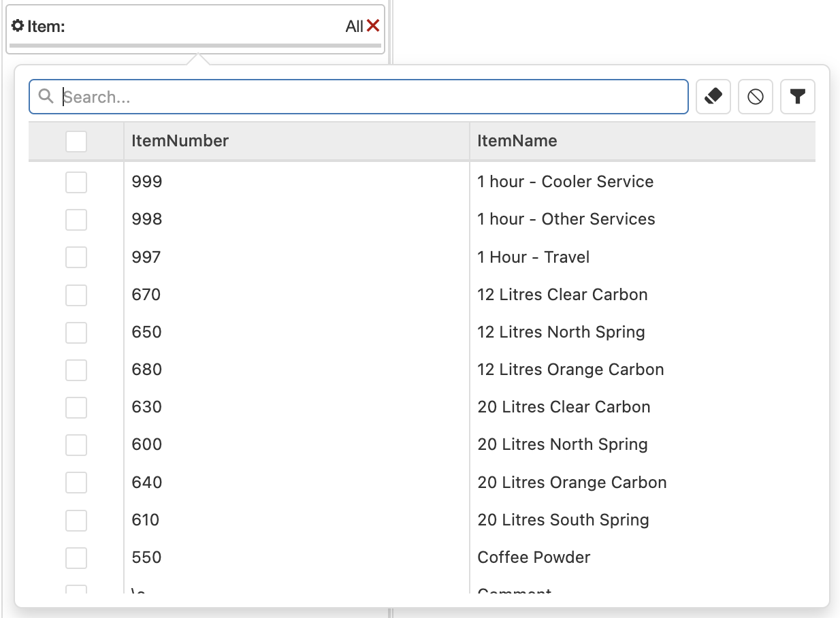Click the funnel filter icon
The width and height of the screenshot is (840, 618).
(x=798, y=97)
